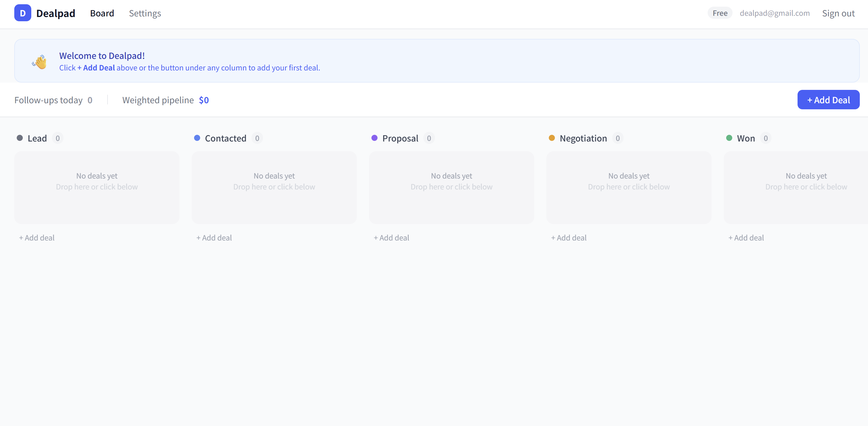
Task: Click the empty Negotiation drop zone
Action: 629,188
